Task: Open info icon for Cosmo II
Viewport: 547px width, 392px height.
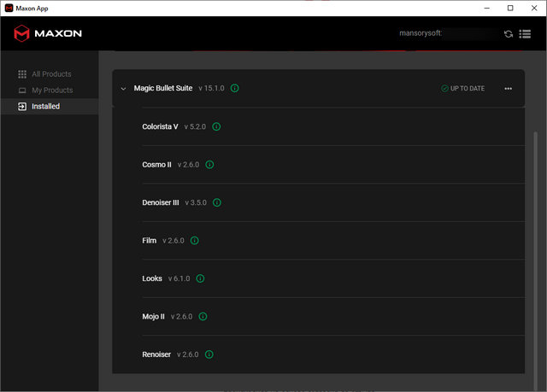Action: pyautogui.click(x=209, y=165)
